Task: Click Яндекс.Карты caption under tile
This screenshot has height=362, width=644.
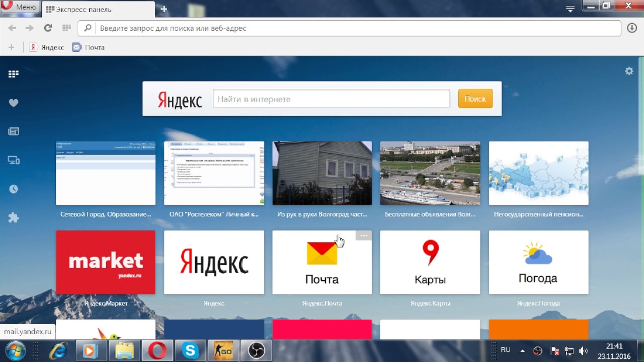Action: 430,303
